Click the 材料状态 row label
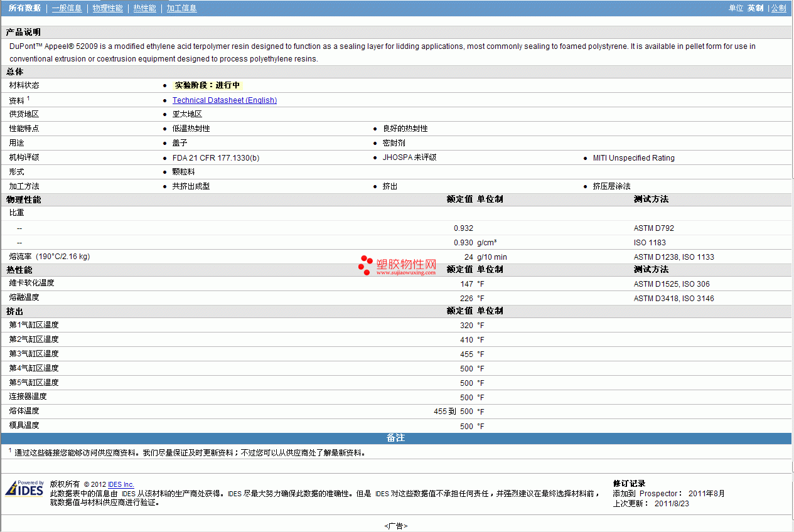The height and width of the screenshot is (532, 794). 24,85
